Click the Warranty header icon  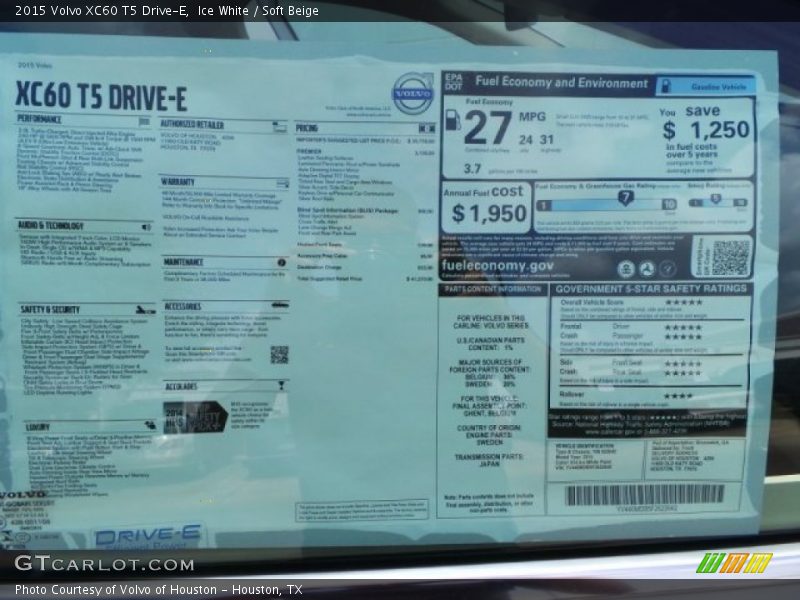click(x=282, y=183)
